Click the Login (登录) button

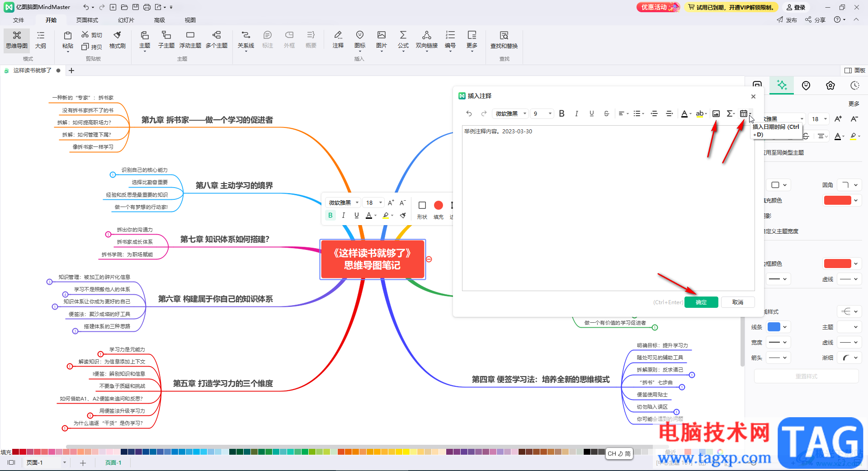[796, 7]
